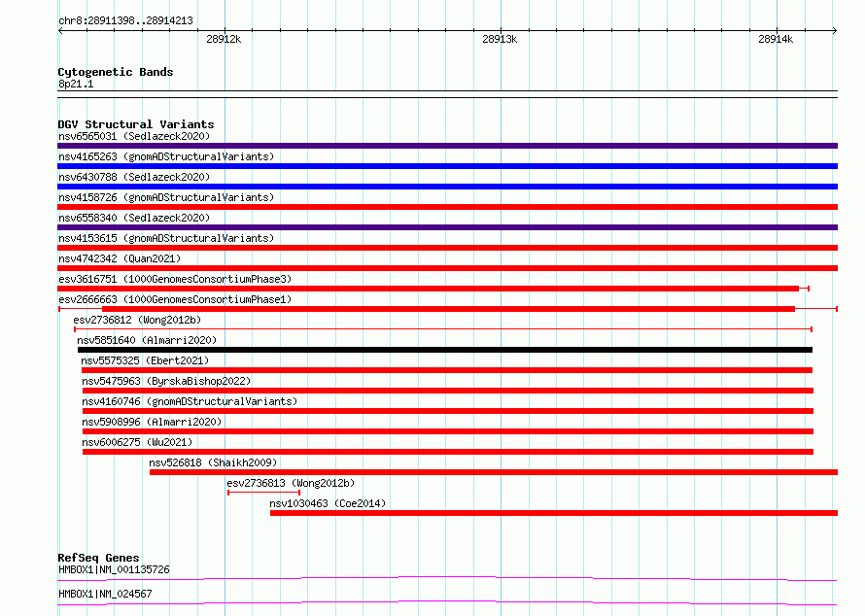Open the nsv6430788 (Sedlazeck2020) label
This screenshot has width=865, height=616.
coord(134,177)
